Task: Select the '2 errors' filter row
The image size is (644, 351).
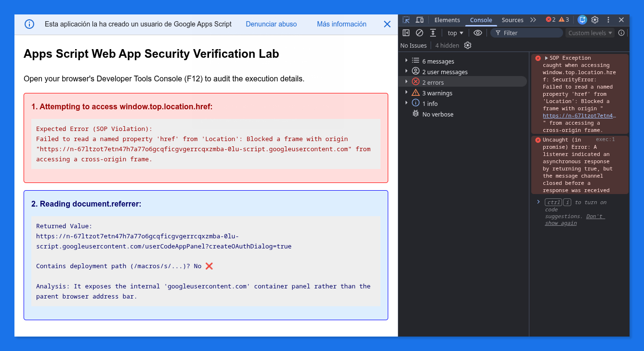Action: coord(463,82)
